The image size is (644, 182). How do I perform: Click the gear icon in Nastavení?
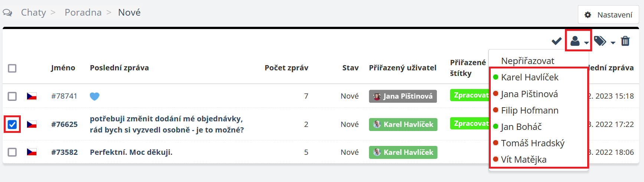click(x=588, y=15)
